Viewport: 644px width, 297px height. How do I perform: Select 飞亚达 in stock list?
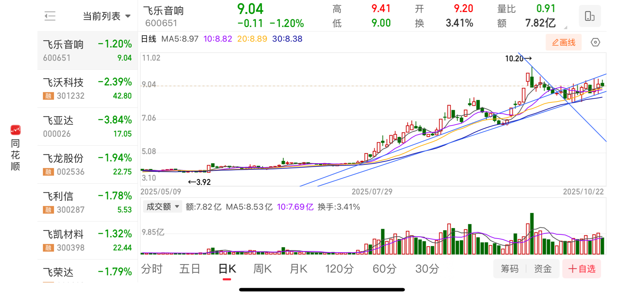[x=87, y=126]
